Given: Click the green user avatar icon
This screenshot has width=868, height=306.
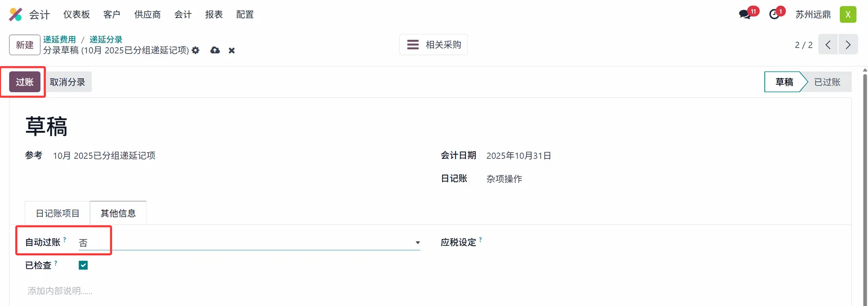Looking at the screenshot, I should point(848,14).
